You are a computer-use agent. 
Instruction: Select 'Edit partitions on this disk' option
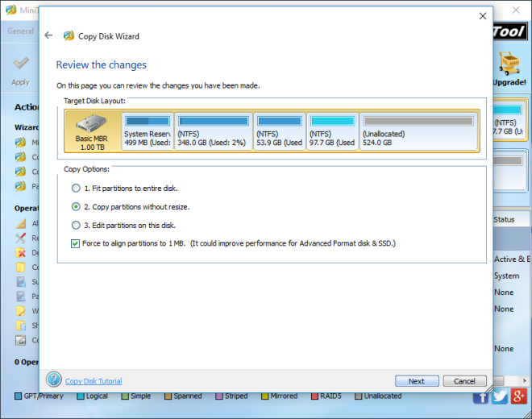76,225
